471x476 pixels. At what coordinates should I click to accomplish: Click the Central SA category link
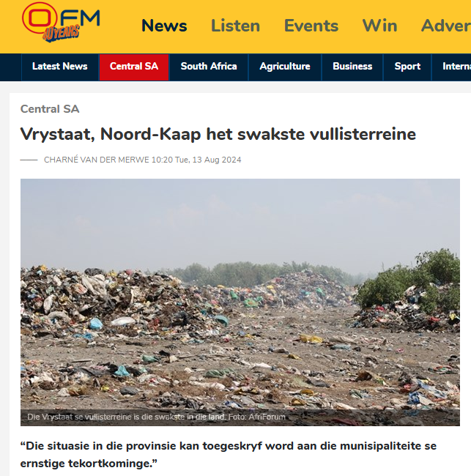tap(50, 109)
